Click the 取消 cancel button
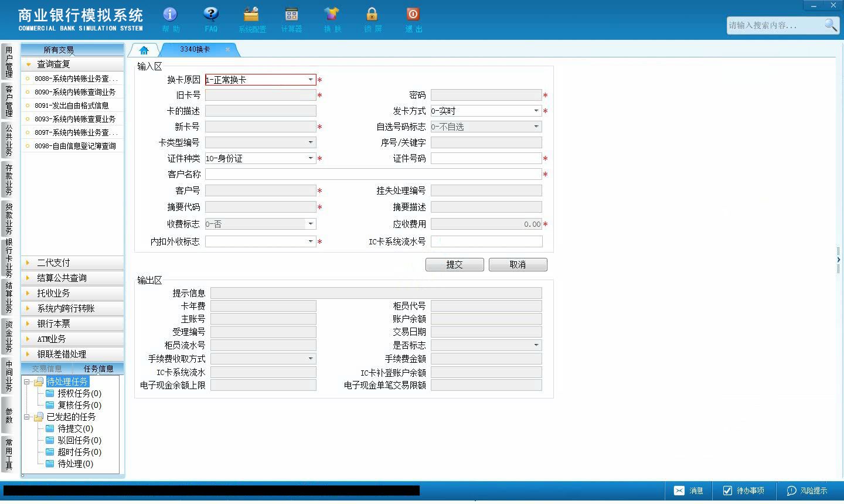The width and height of the screenshot is (844, 504). click(518, 264)
